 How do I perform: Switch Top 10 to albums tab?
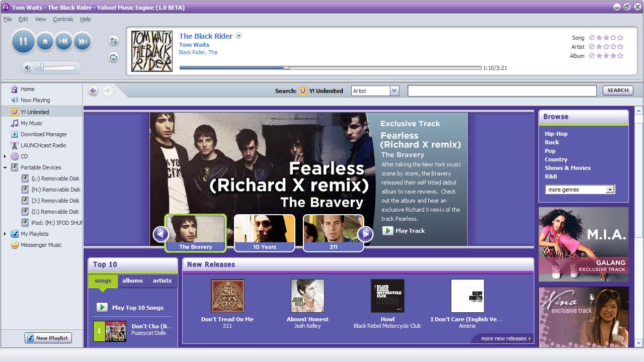point(132,281)
